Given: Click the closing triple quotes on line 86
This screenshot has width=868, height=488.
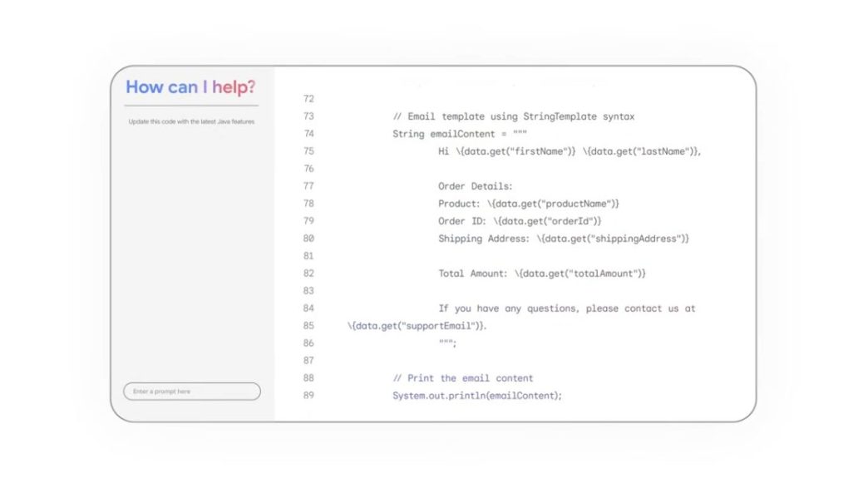Looking at the screenshot, I should pyautogui.click(x=445, y=343).
